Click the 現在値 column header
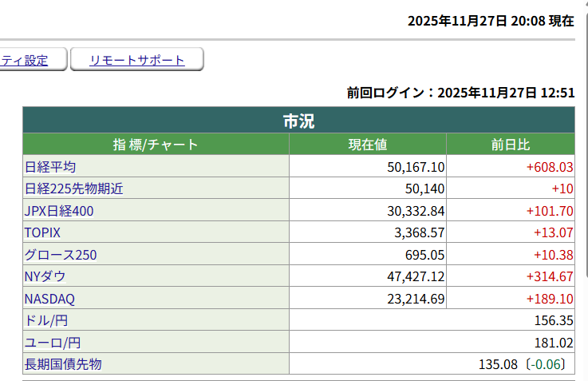 (x=368, y=145)
